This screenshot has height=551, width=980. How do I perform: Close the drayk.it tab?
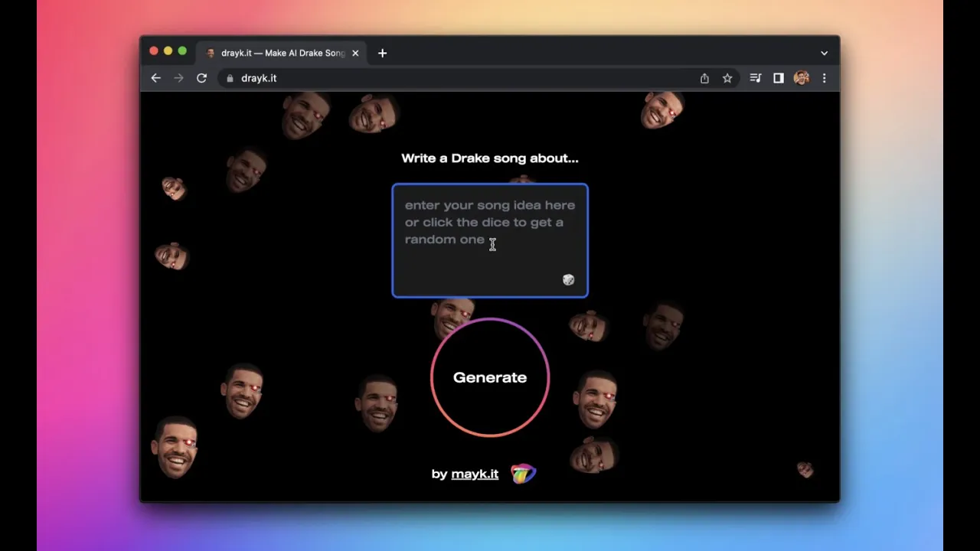pos(355,53)
